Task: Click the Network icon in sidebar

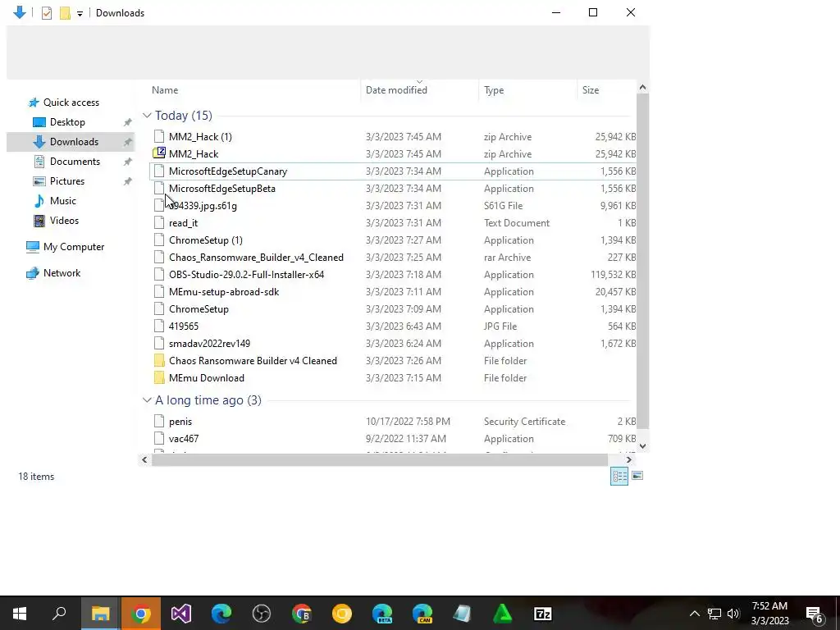Action: (33, 272)
